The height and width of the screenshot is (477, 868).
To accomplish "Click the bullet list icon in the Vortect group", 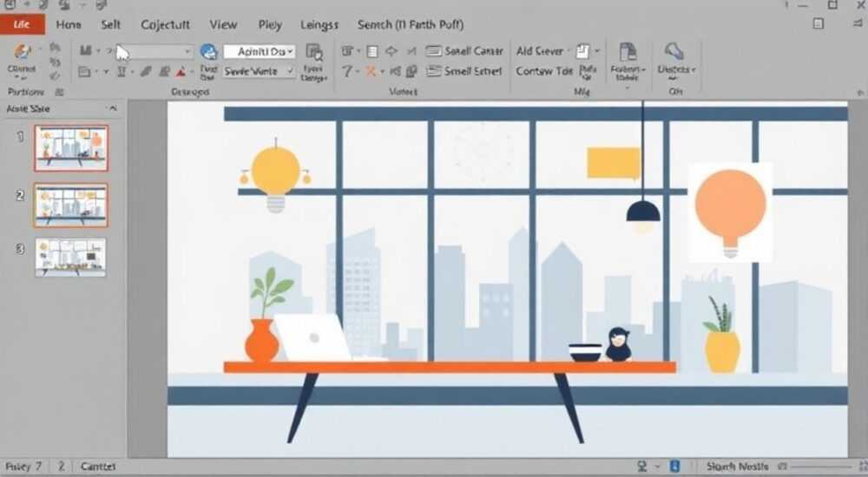I will coord(347,51).
